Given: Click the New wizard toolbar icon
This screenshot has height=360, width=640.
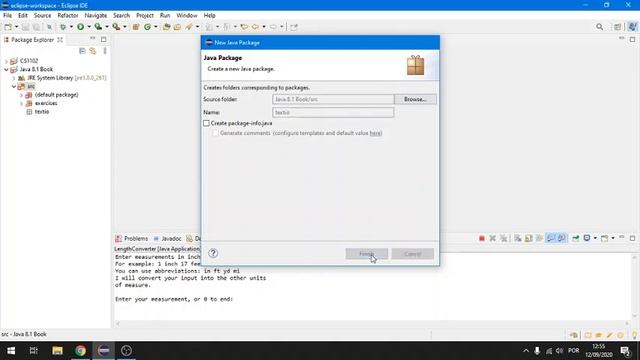Looking at the screenshot, I should tap(8, 27).
